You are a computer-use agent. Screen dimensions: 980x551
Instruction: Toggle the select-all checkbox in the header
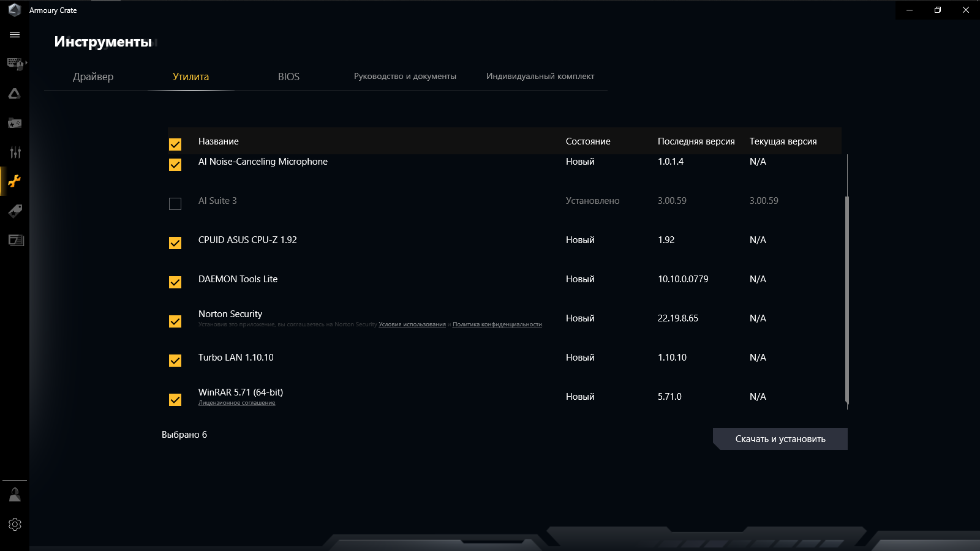coord(175,144)
